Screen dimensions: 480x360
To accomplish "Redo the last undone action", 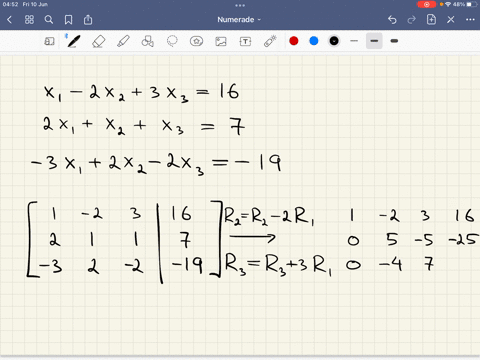I will (412, 20).
